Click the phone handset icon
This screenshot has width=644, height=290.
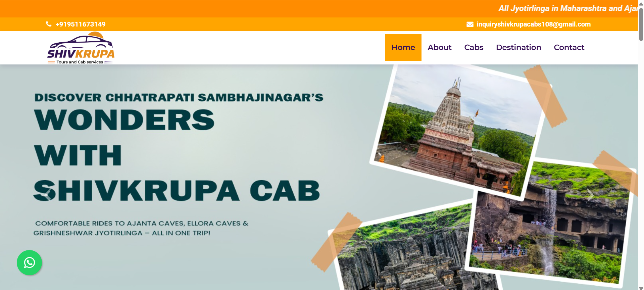click(49, 24)
